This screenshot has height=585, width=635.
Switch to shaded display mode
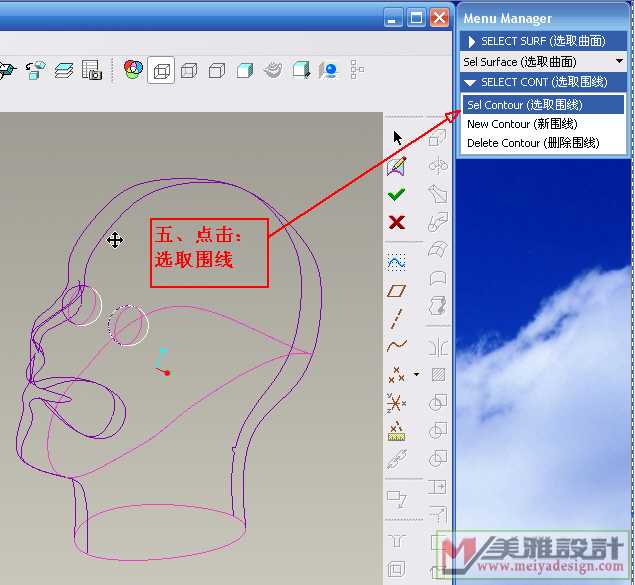(245, 70)
